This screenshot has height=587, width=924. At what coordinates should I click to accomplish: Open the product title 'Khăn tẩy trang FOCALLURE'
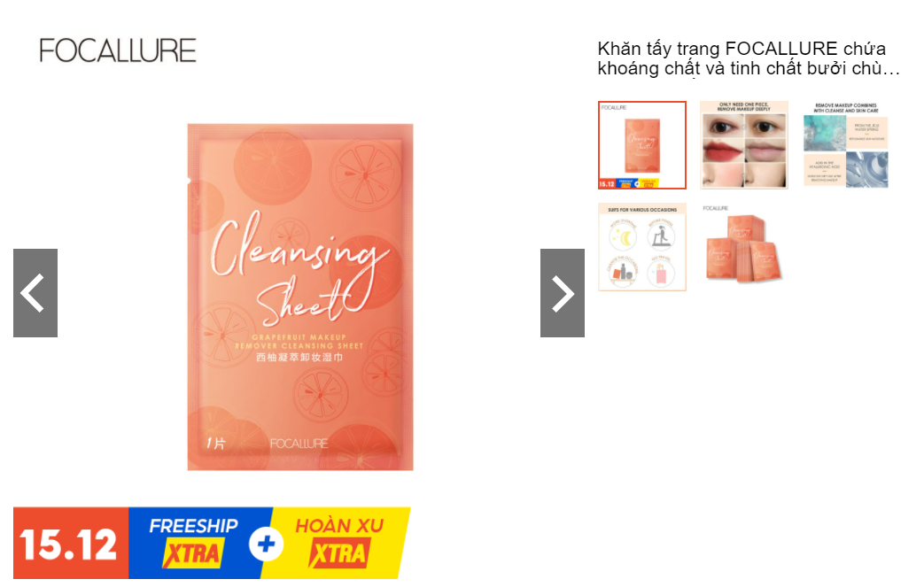pos(747,58)
